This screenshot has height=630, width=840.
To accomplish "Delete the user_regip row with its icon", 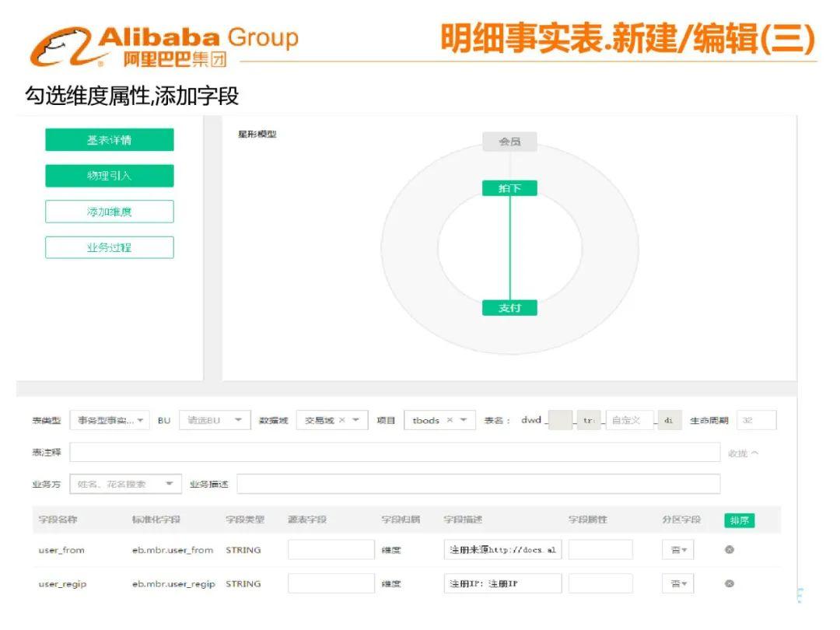I will coord(729,583).
